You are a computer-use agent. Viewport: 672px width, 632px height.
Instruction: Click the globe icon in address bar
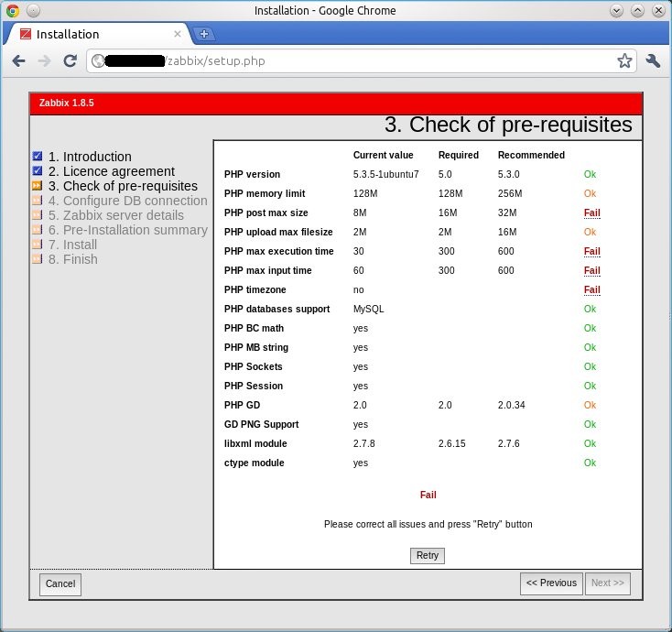point(98,60)
